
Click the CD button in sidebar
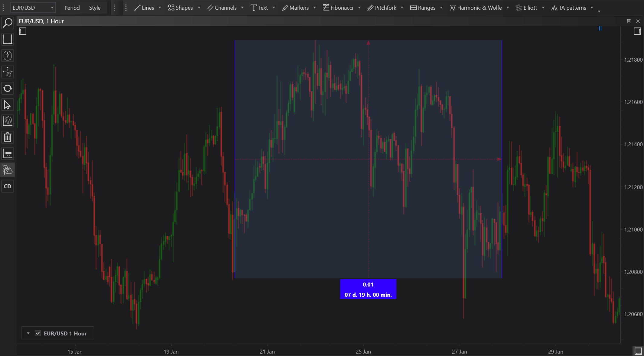(8, 186)
